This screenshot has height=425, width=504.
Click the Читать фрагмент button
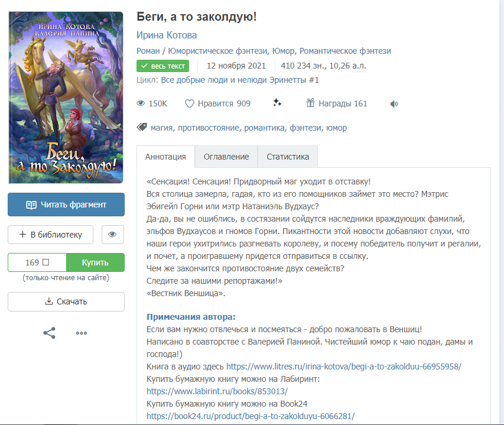[x=66, y=205]
